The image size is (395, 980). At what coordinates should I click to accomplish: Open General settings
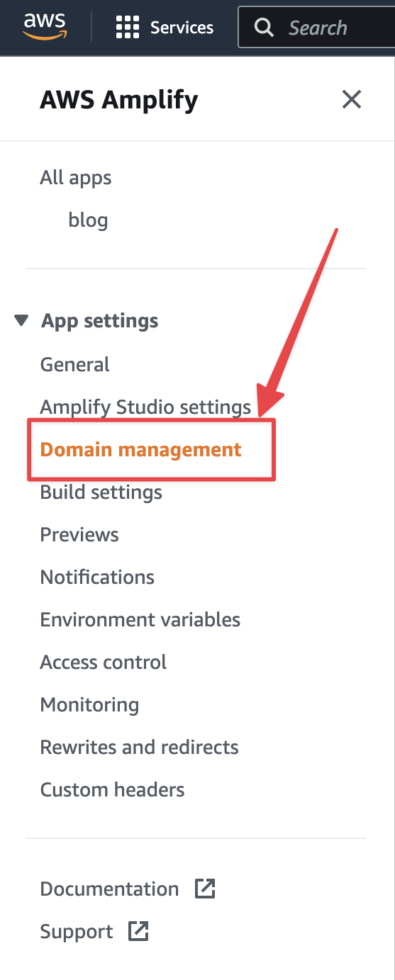(x=75, y=365)
